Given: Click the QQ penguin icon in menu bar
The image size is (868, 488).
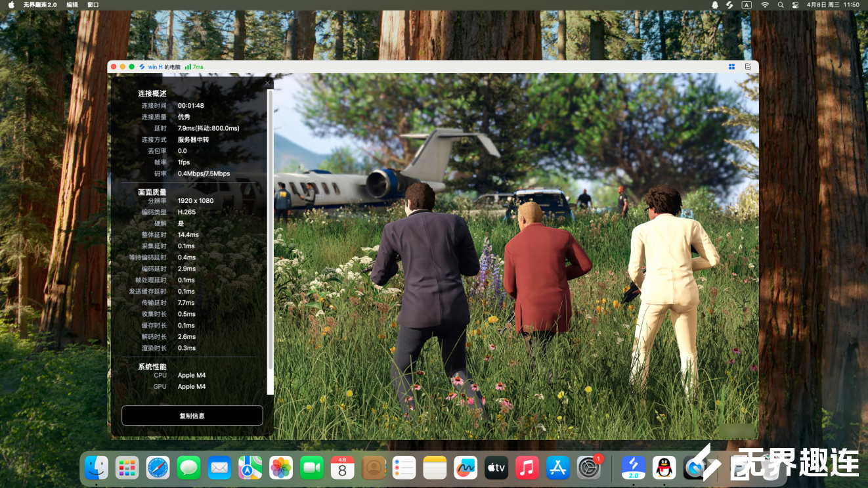Looking at the screenshot, I should (715, 5).
